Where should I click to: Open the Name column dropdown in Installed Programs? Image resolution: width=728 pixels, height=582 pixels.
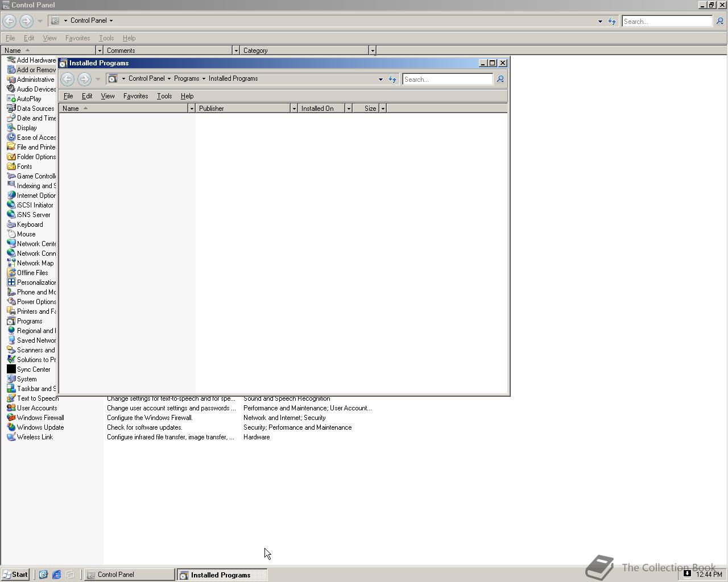tap(191, 109)
